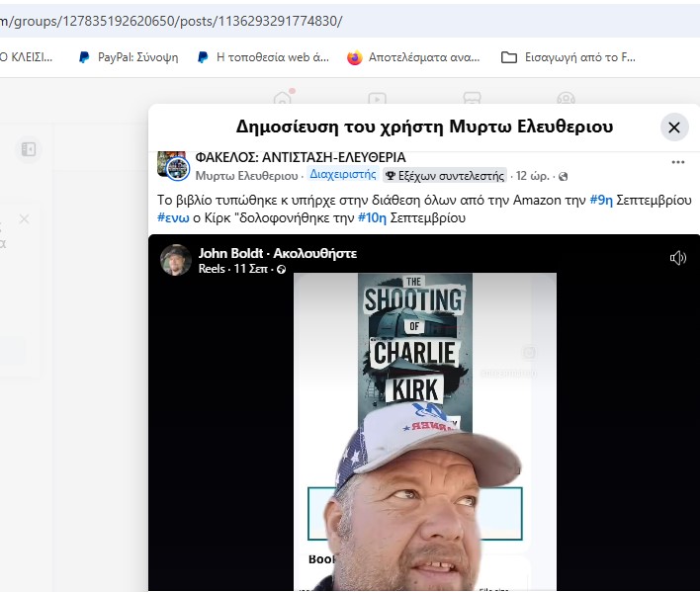
Task: Close the post dialog with X button
Action: (674, 127)
